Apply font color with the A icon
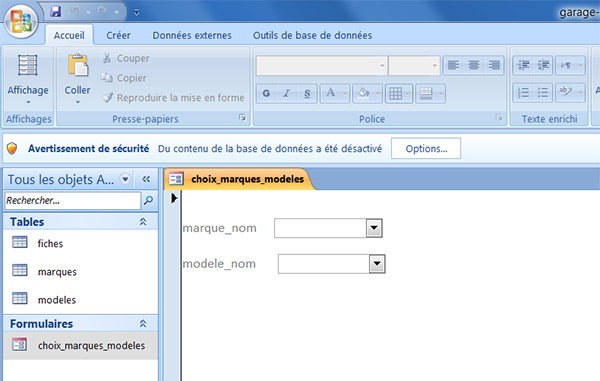Screen dimensions: 600x381 pyautogui.click(x=331, y=93)
